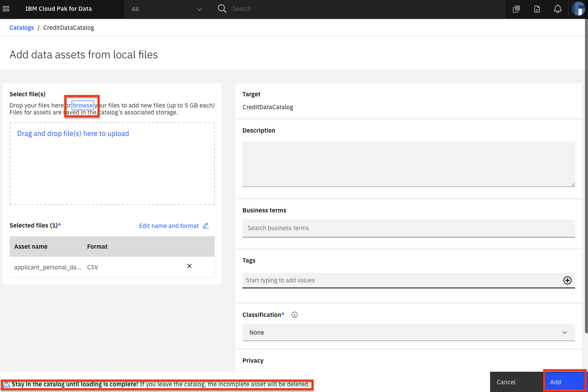Click the Drag and drop upload area
Image resolution: width=588 pixels, height=392 pixels.
[112, 164]
